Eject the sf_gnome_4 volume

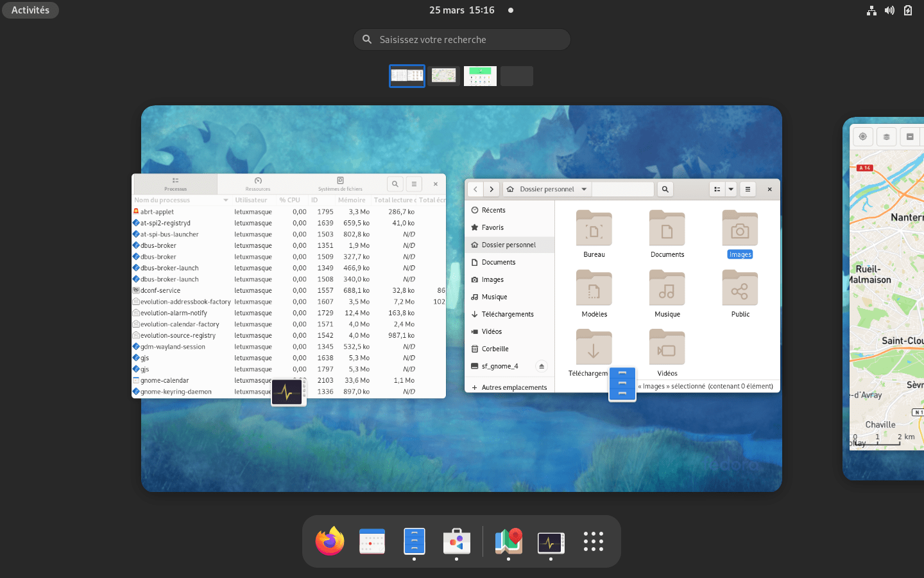click(x=542, y=366)
